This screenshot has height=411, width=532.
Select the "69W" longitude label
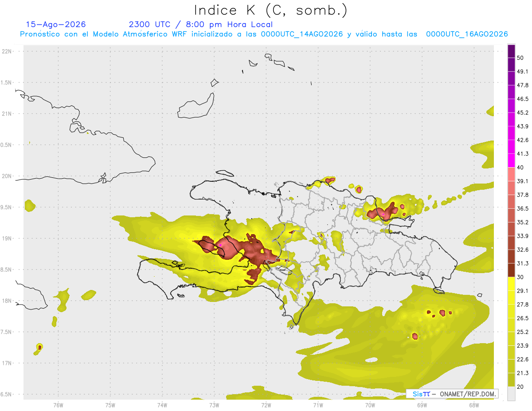422,405
